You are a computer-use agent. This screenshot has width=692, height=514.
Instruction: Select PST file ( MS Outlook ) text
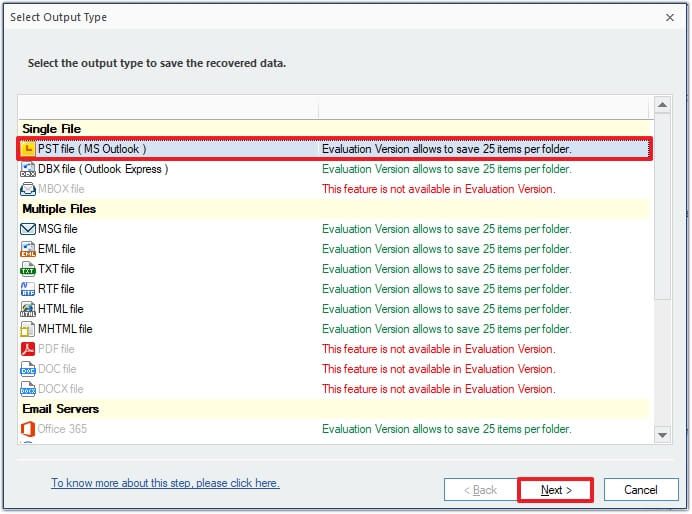pyautogui.click(x=92, y=149)
